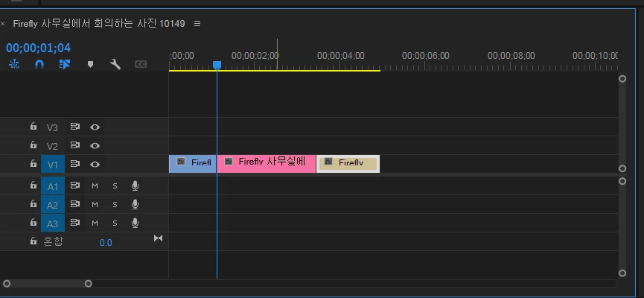This screenshot has height=298, width=644.
Task: Select the Firefly sequence tab title
Action: point(99,23)
